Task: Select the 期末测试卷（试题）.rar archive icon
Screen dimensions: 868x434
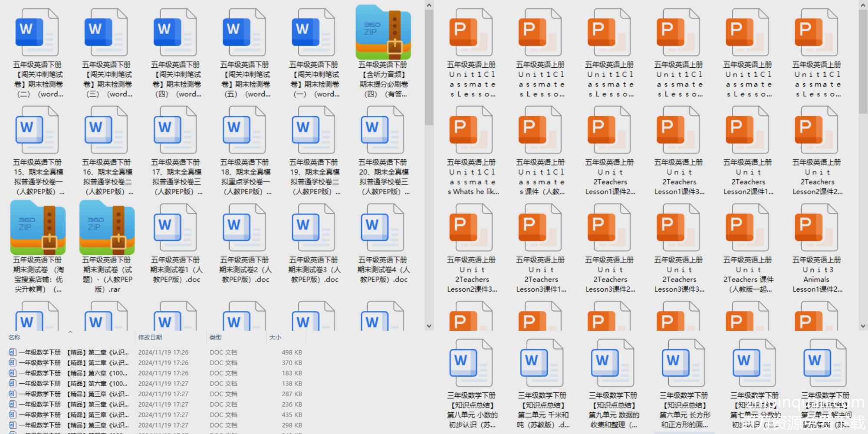Action: [107, 228]
